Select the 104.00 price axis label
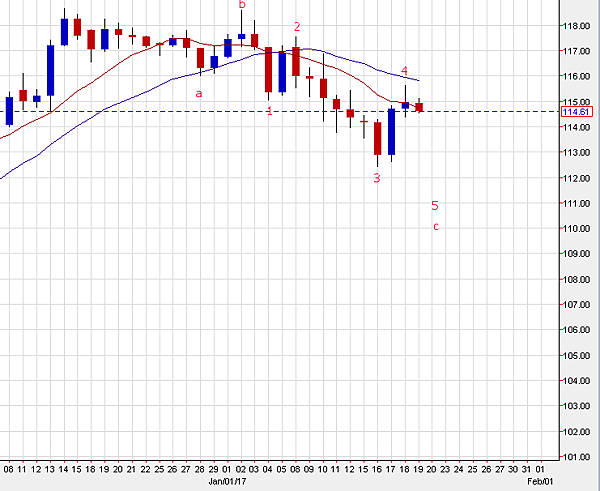600x491 pixels. click(x=576, y=381)
